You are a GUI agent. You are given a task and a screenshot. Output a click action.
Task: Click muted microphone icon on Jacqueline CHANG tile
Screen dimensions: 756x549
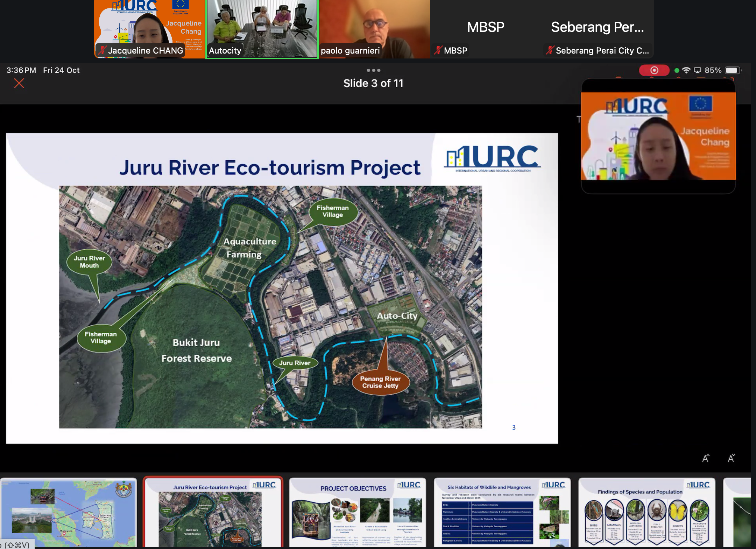[102, 50]
